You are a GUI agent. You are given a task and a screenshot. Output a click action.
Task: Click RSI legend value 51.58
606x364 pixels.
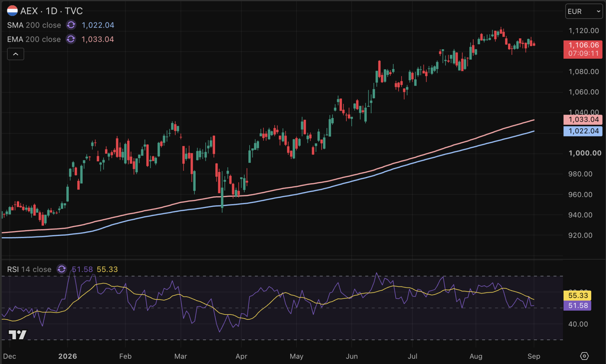point(82,269)
